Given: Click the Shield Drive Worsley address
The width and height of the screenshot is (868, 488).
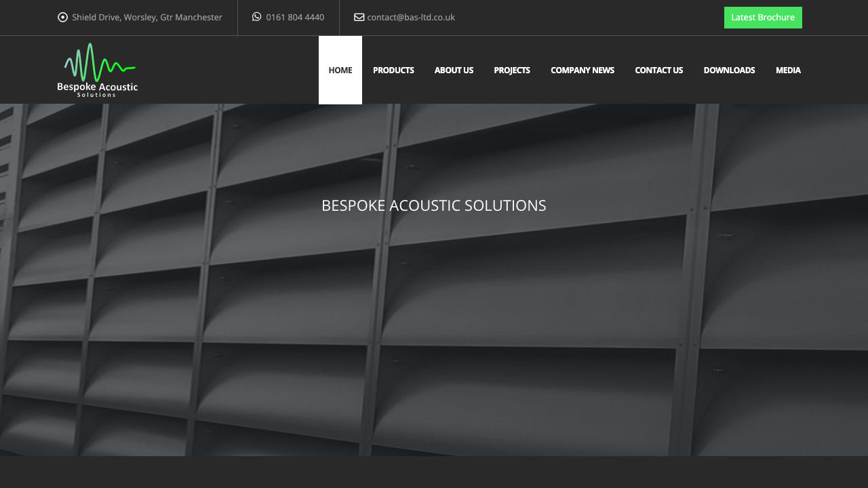Looking at the screenshot, I should tap(147, 17).
